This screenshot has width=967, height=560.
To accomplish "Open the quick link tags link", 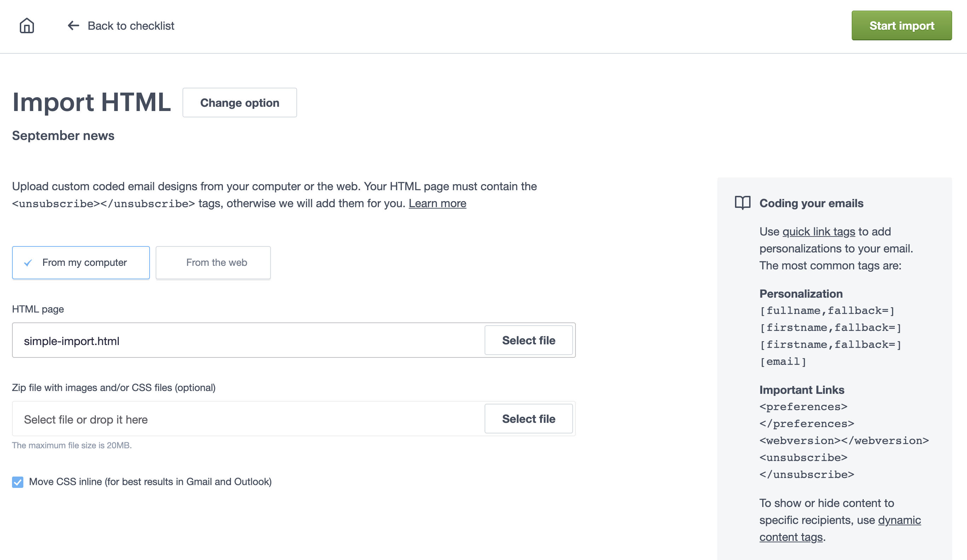I will (x=818, y=231).
